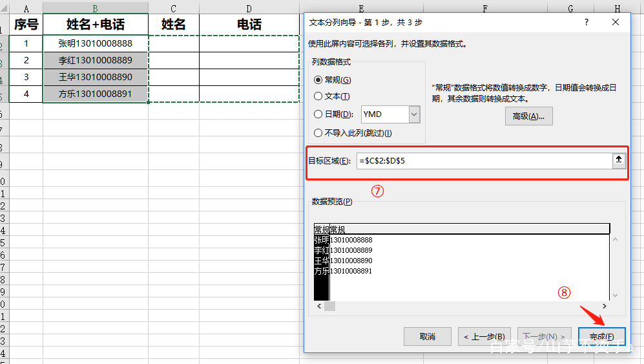The height and width of the screenshot is (364, 644).
Task: Click 13010008889 in data preview
Action: pyautogui.click(x=351, y=250)
